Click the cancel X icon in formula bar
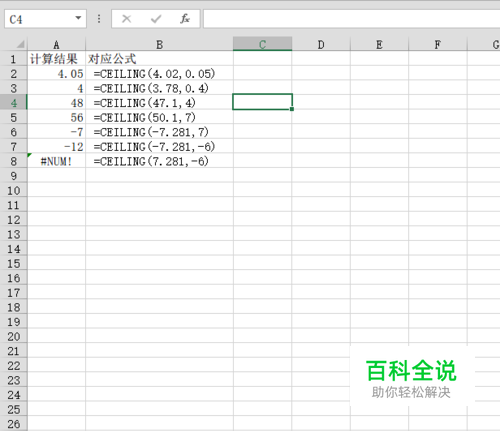 [126, 19]
